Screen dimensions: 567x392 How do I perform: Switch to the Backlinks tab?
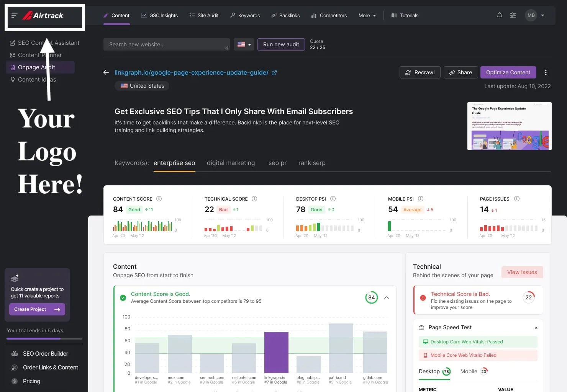pyautogui.click(x=285, y=15)
